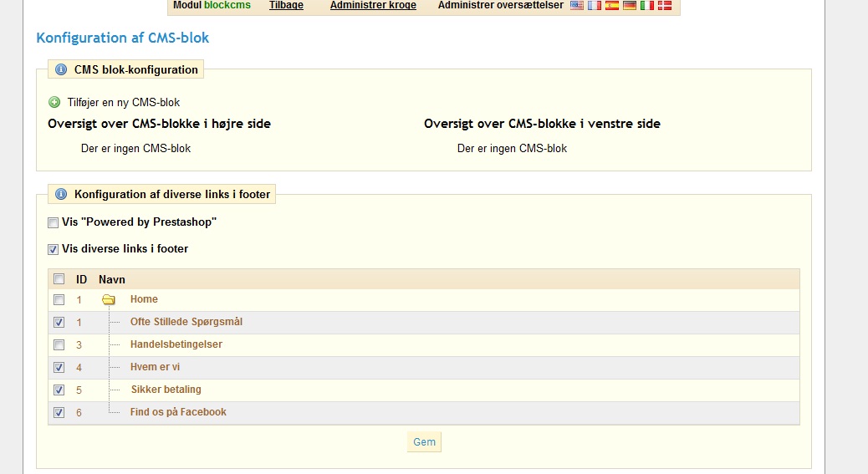The height and width of the screenshot is (474, 868).
Task: Uncheck Vis diverse links i footer
Action: pos(54,249)
